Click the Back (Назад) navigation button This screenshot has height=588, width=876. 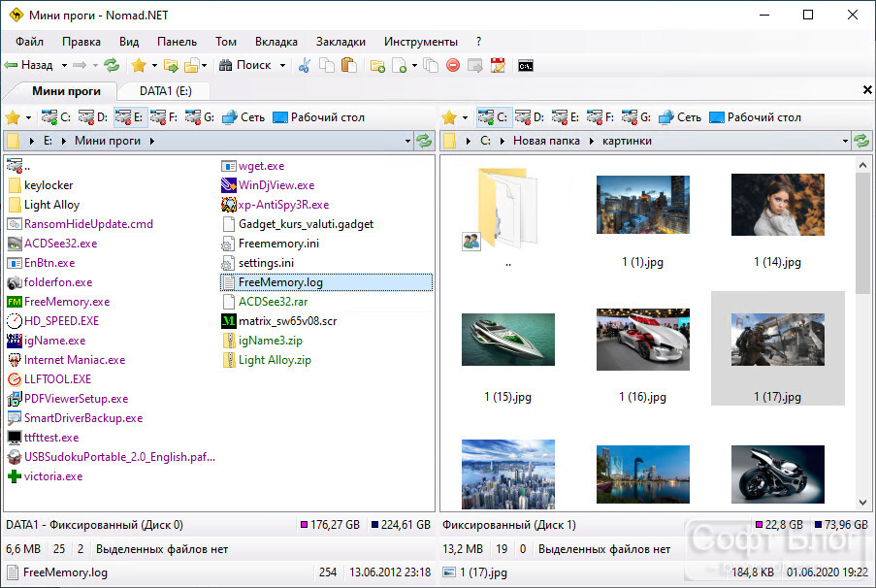(28, 65)
